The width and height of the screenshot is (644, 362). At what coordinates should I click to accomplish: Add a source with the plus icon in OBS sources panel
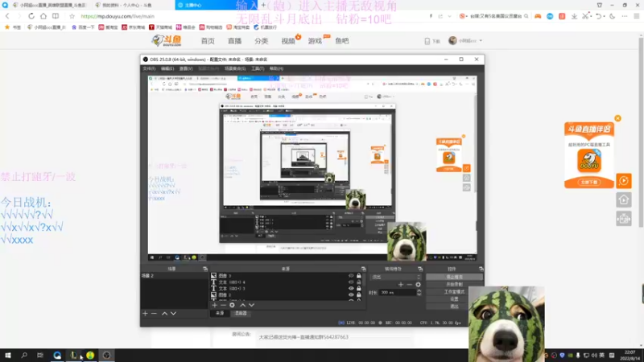(214, 305)
